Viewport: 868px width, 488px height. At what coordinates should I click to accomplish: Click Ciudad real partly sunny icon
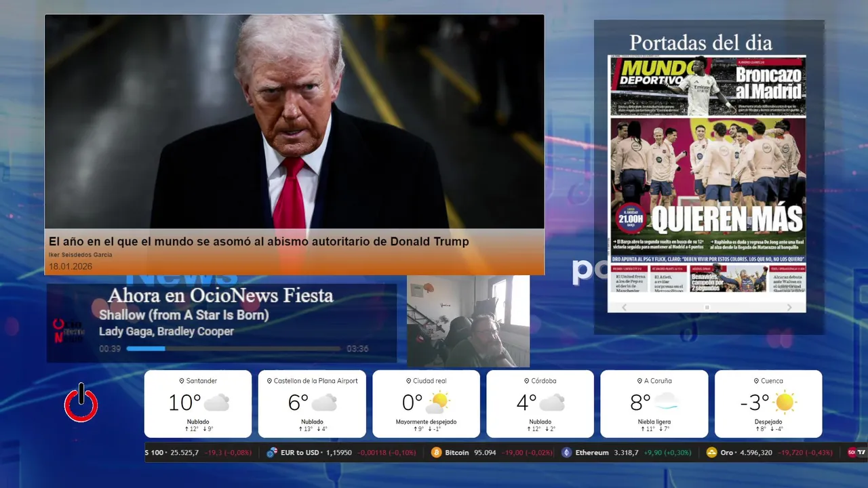coord(437,403)
